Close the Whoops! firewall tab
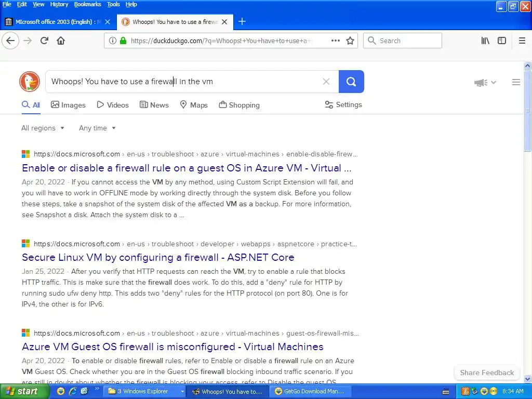 [224, 22]
